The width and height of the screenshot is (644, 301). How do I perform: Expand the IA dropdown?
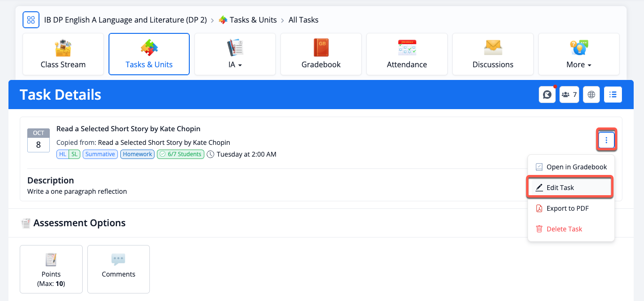coord(235,54)
